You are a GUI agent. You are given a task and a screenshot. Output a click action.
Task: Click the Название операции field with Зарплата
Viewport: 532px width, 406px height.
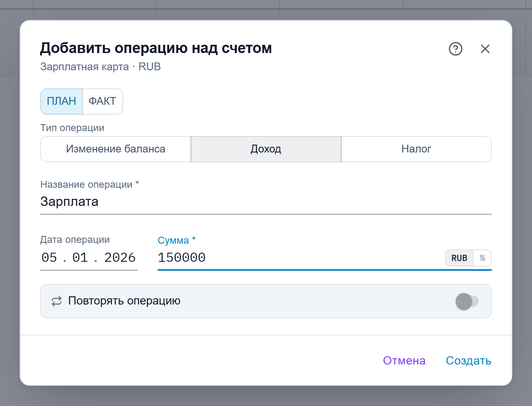click(x=266, y=202)
